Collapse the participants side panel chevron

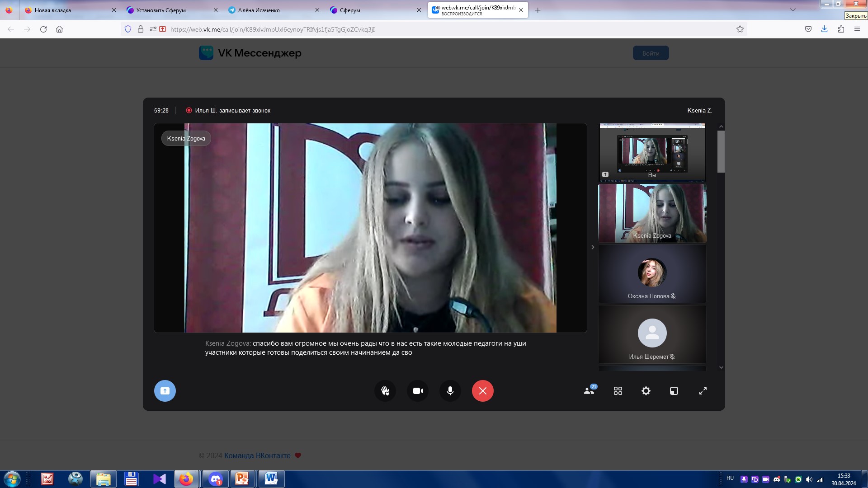coord(593,247)
